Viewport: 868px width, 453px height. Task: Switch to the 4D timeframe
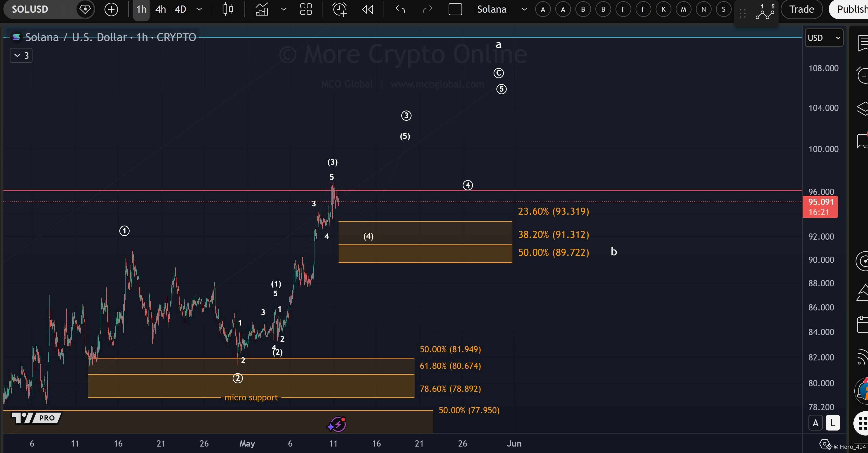[180, 9]
